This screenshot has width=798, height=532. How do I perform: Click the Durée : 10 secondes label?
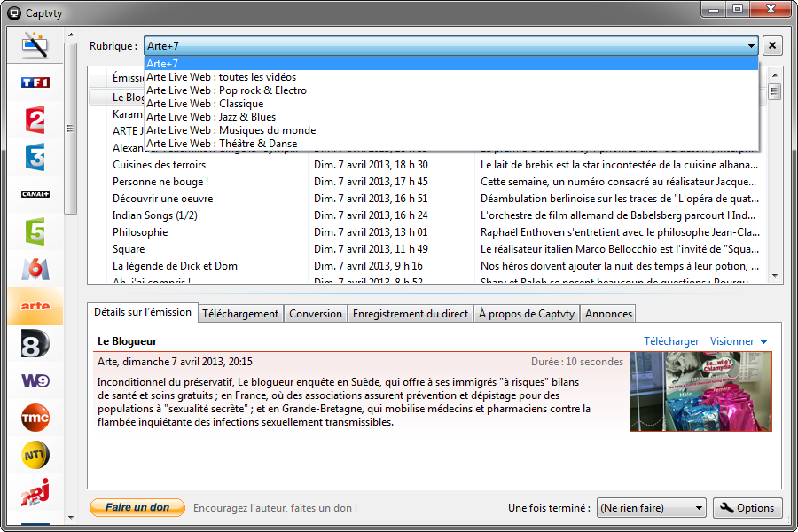click(x=577, y=362)
